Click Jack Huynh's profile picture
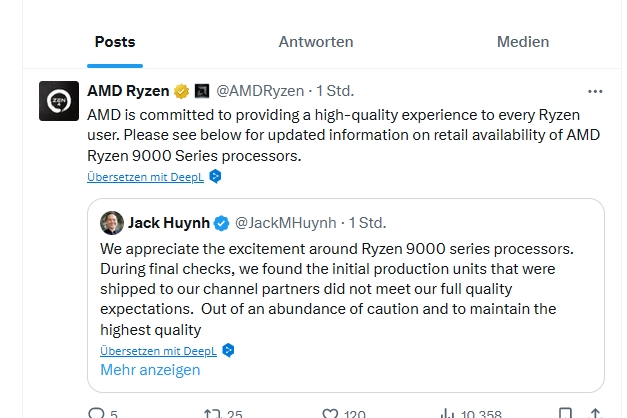This screenshot has width=627, height=418. point(112,223)
